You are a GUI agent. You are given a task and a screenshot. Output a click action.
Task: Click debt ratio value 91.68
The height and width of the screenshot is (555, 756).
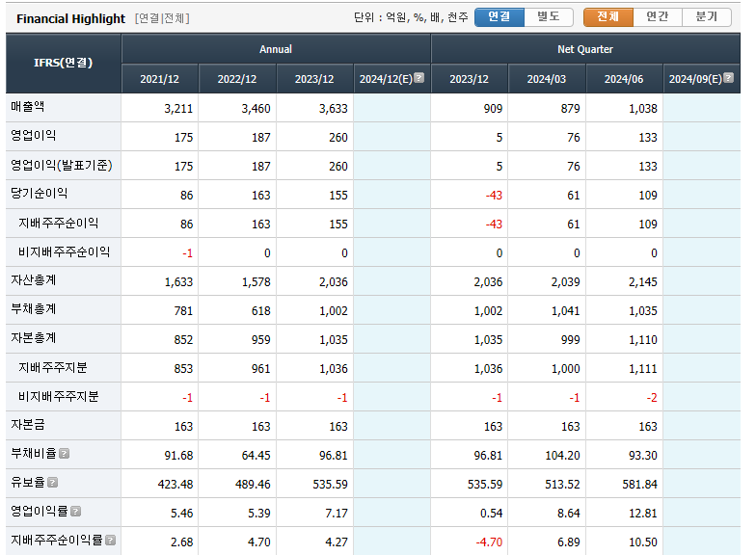(x=178, y=455)
